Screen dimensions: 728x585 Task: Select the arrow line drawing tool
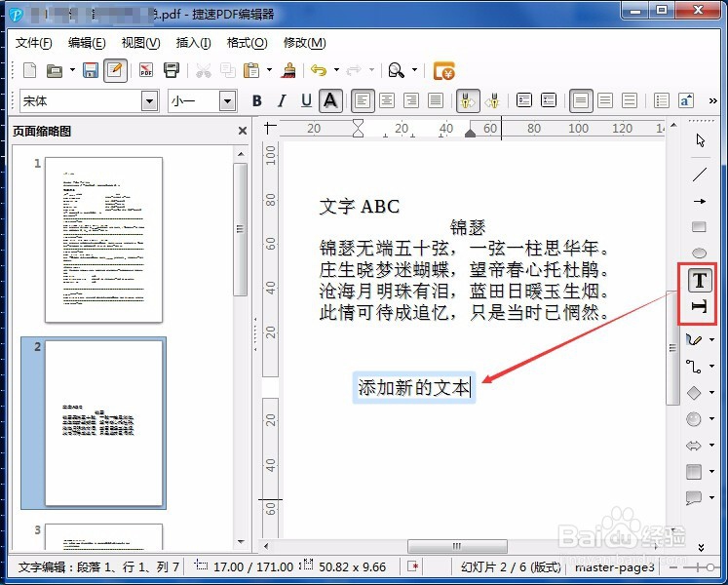point(699,201)
